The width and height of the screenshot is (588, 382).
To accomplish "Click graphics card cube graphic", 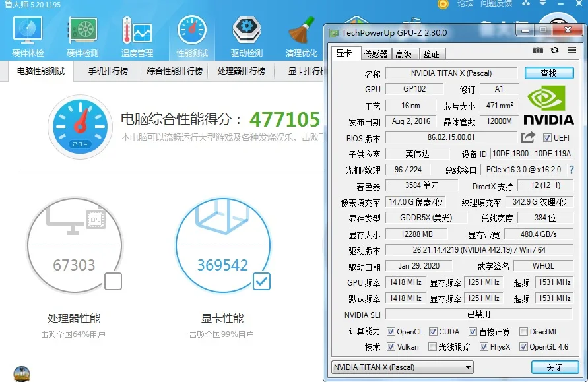I will (x=222, y=216).
